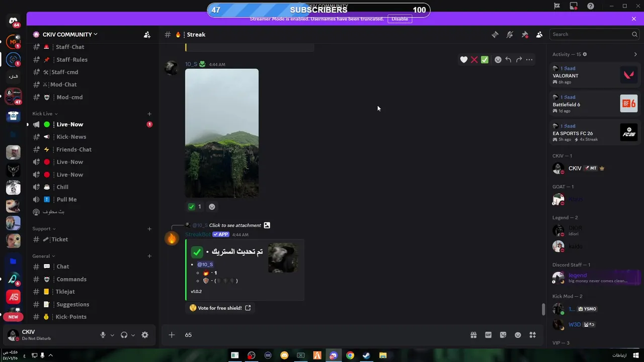The width and height of the screenshot is (644, 362).
Task: Open emoji picker in message bar
Action: 518,335
